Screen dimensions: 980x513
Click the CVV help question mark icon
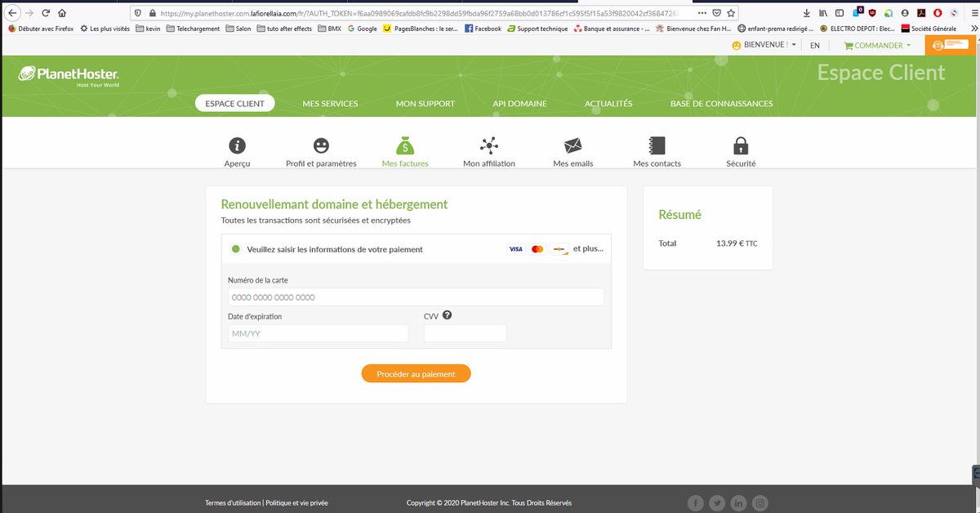[x=448, y=315]
